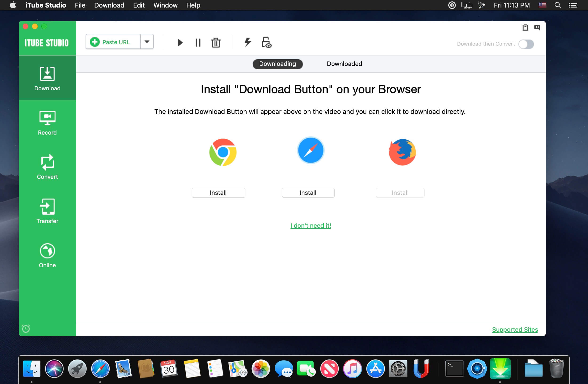Open the Online video browser panel
This screenshot has width=588, height=384.
click(47, 255)
